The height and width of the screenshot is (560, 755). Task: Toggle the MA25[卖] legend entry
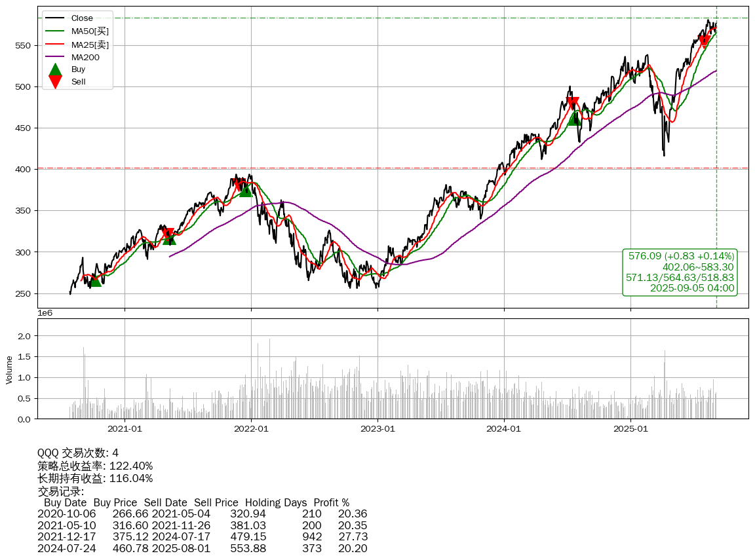90,44
